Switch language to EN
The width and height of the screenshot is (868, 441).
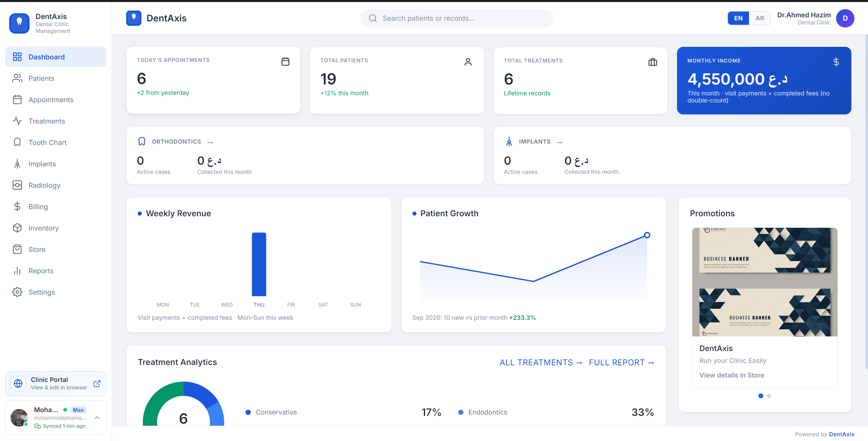point(738,18)
